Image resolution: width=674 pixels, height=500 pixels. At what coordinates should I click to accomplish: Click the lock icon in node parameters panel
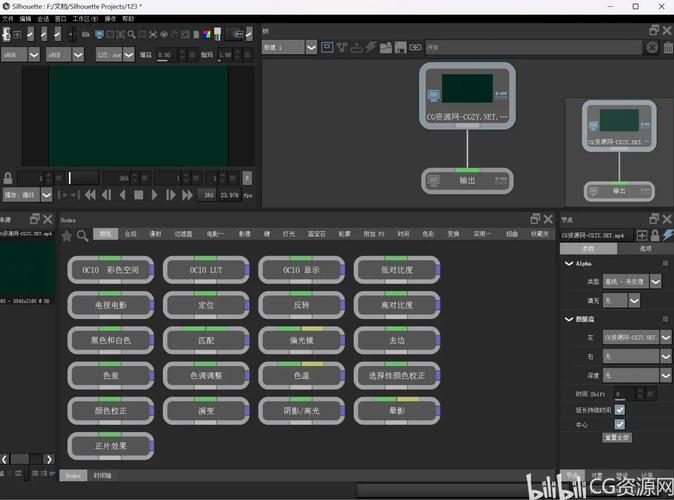pyautogui.click(x=655, y=235)
